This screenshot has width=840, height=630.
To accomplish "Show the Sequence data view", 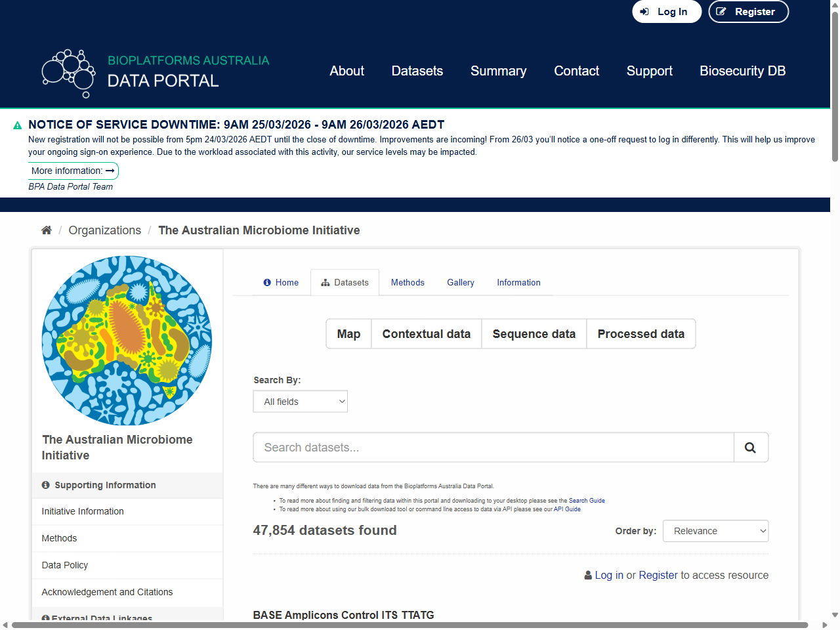I will [x=534, y=334].
